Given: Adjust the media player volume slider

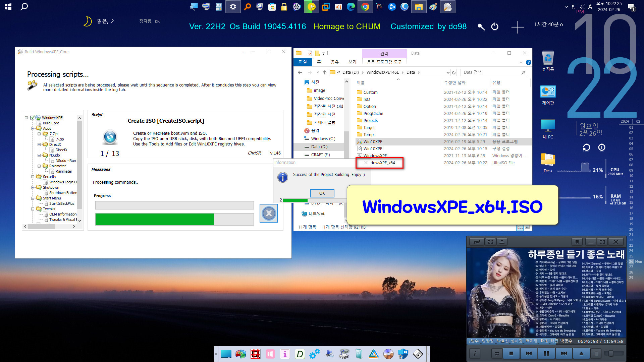Looking at the screenshot, I should pyautogui.click(x=614, y=353).
